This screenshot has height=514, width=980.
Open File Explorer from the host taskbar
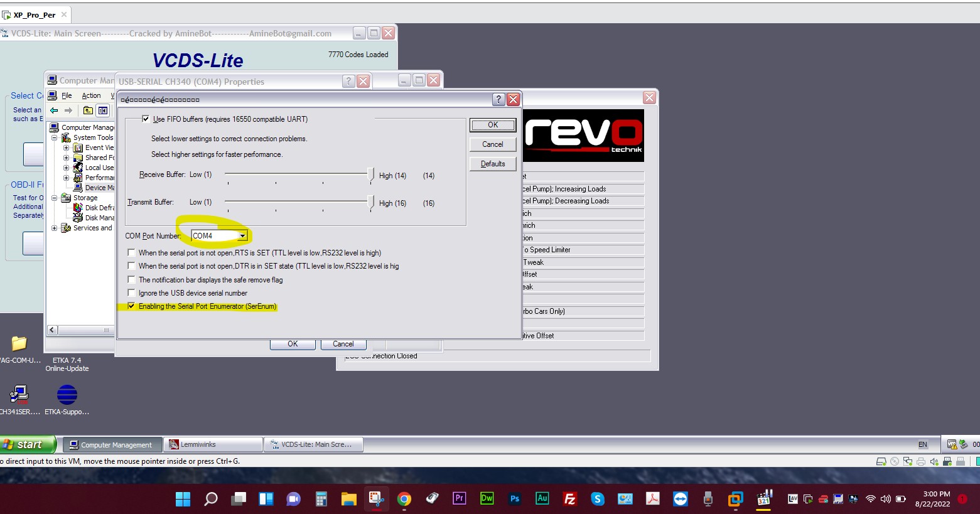pos(349,499)
